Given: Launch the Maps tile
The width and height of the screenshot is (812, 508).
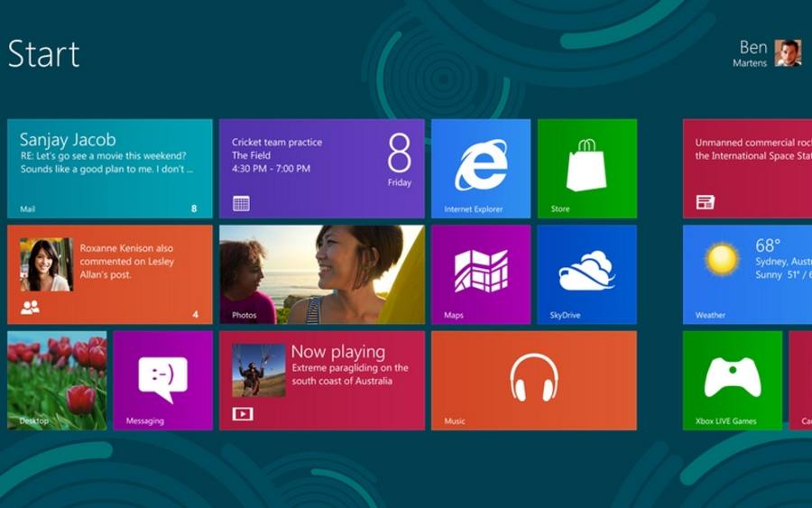Looking at the screenshot, I should click(x=481, y=274).
